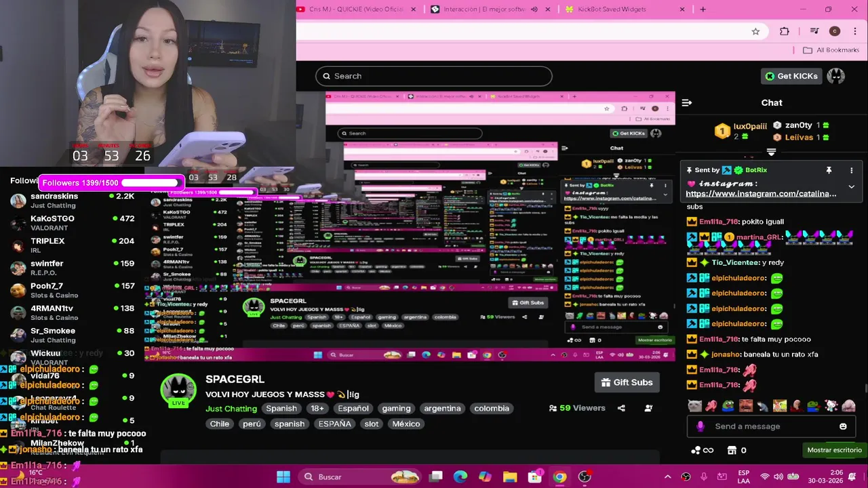Open the Kick user avatar menu
The height and width of the screenshot is (488, 868).
[835, 76]
